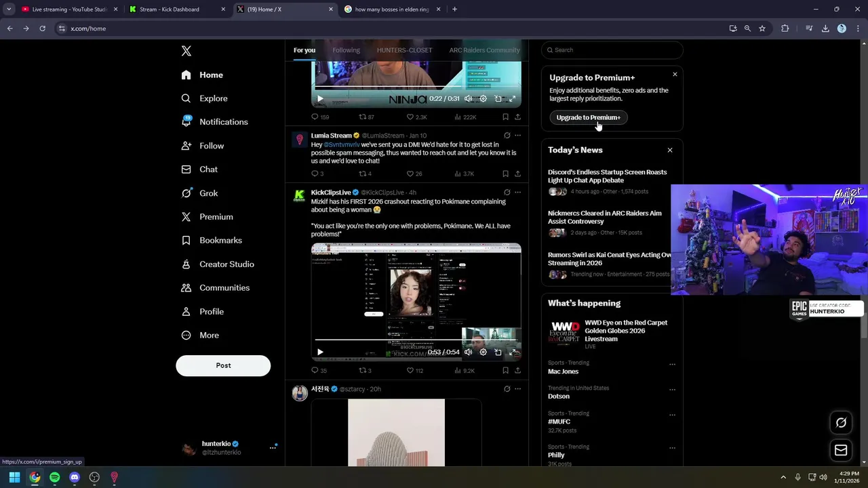Close the Today's News panel
This screenshot has height=488, width=868.
(x=670, y=150)
